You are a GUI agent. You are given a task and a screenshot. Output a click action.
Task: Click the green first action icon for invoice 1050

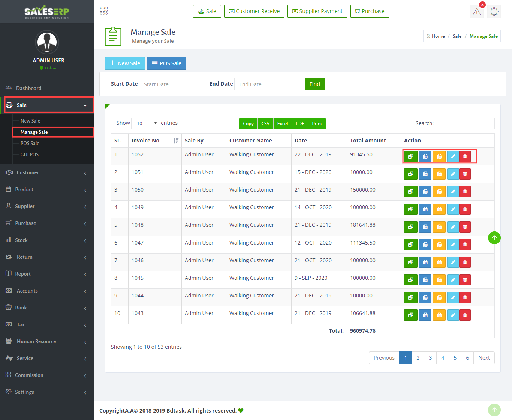[410, 192]
